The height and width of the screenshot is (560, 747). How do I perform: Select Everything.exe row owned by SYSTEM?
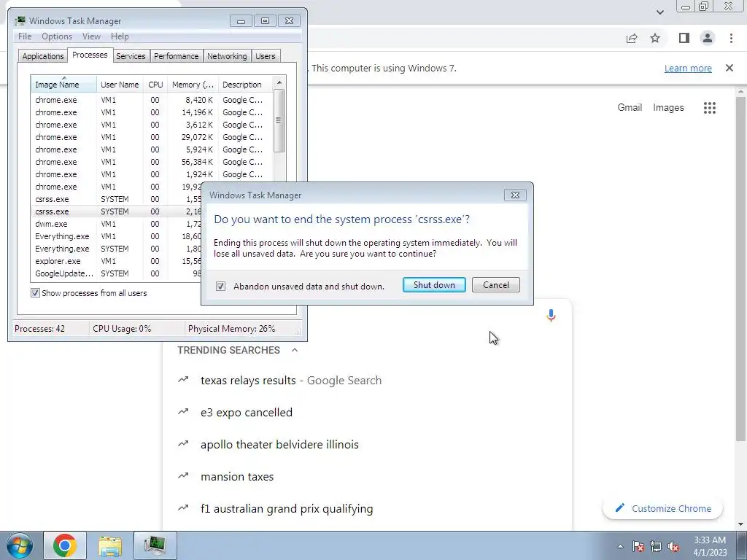pos(116,249)
